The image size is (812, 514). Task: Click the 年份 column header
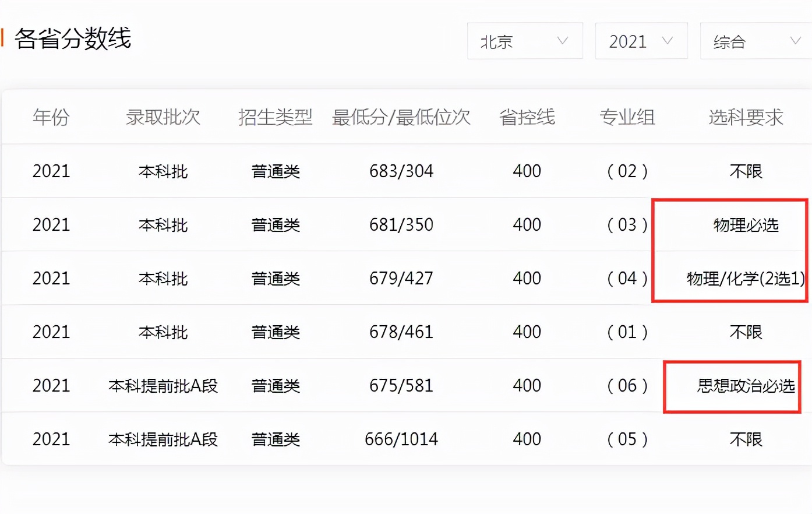click(x=51, y=117)
